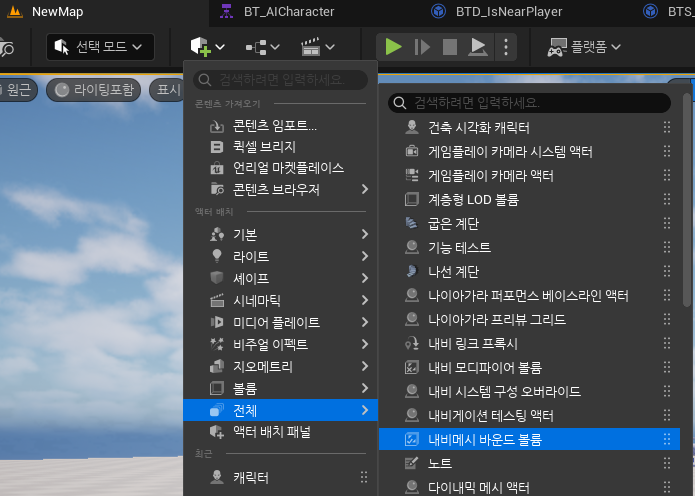Expand the 기본 actor submenu
The height and width of the screenshot is (496, 695).
[280, 234]
